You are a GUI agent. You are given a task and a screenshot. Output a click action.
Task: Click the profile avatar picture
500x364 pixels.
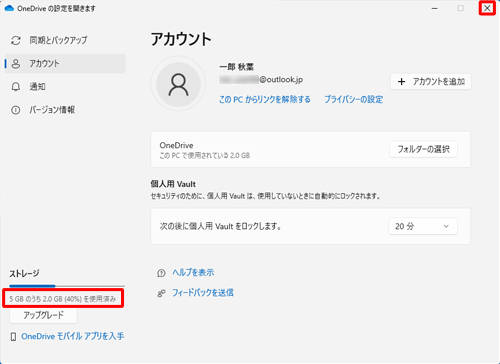(x=178, y=84)
